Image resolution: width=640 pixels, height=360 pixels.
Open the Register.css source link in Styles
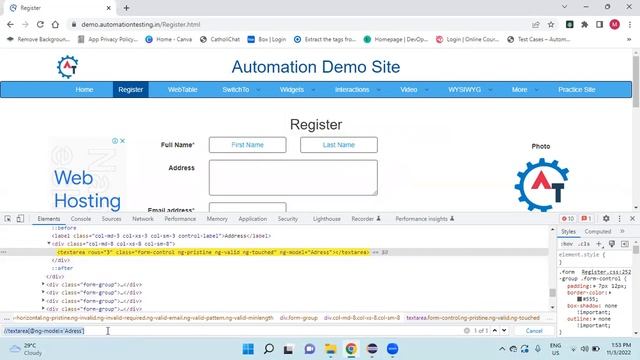coord(606,272)
